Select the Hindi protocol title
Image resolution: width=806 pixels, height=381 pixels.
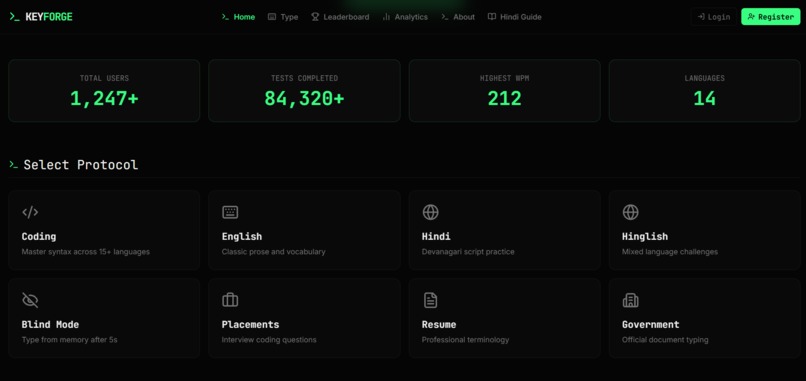(x=436, y=237)
